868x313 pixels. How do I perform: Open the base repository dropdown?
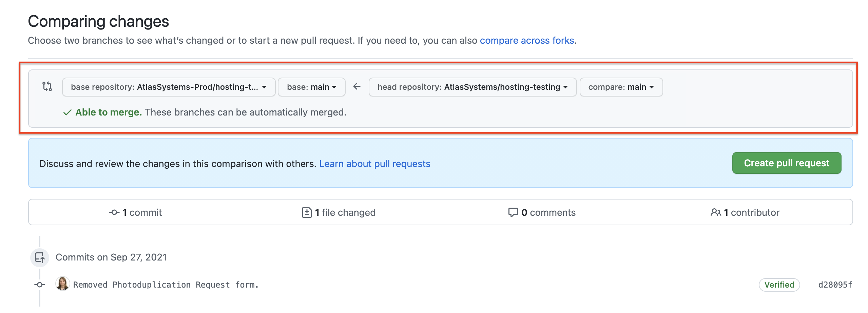click(x=169, y=87)
